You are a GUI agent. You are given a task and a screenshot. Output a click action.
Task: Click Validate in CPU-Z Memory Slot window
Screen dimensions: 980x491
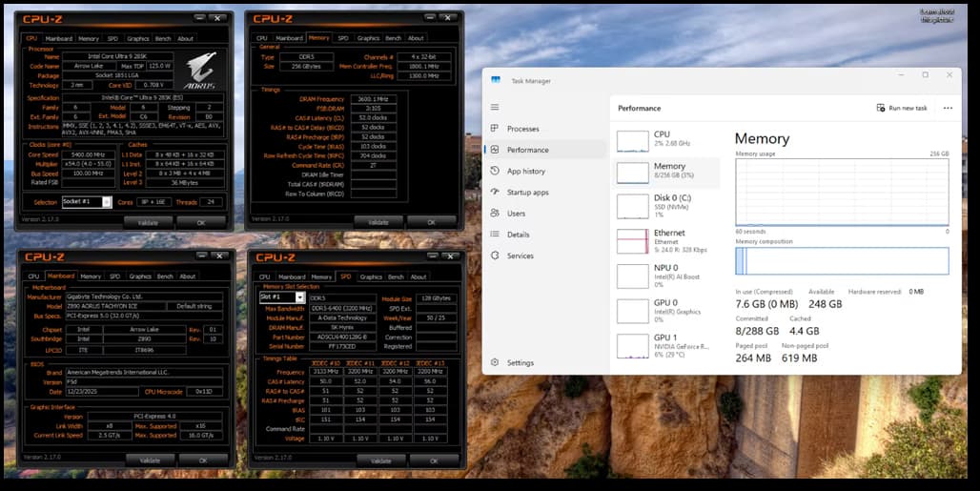click(380, 461)
